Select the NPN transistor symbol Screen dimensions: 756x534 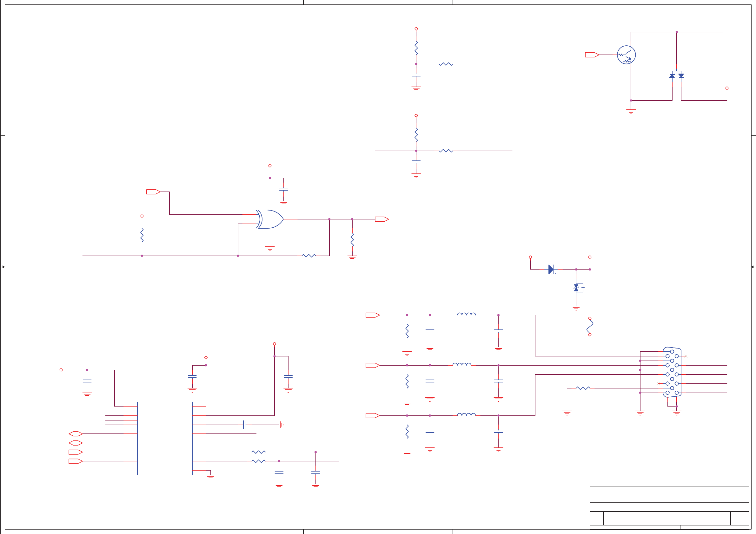click(x=626, y=55)
